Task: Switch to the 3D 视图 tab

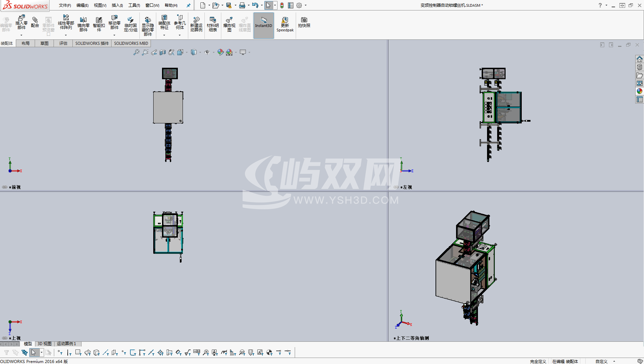Action: pos(44,344)
